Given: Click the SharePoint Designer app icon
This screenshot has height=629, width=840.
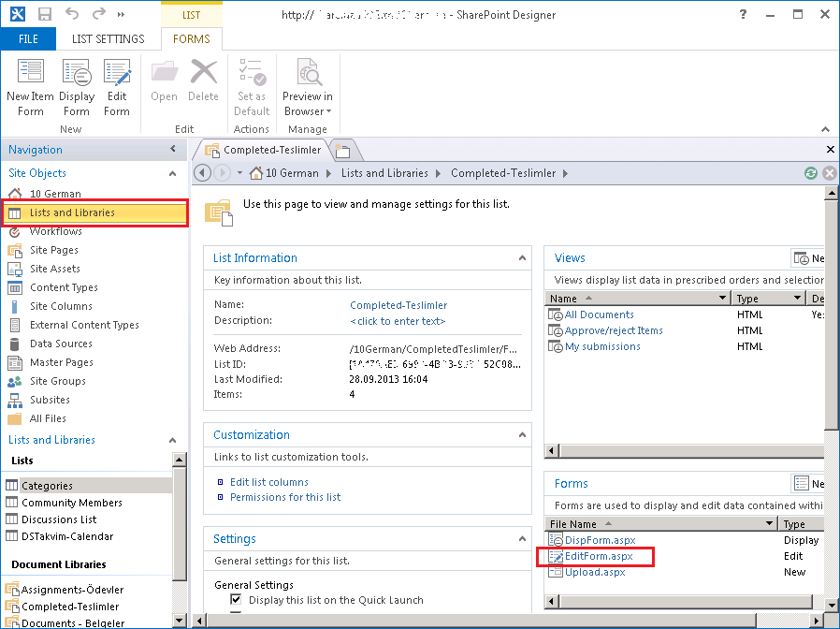Looking at the screenshot, I should pyautogui.click(x=17, y=14).
